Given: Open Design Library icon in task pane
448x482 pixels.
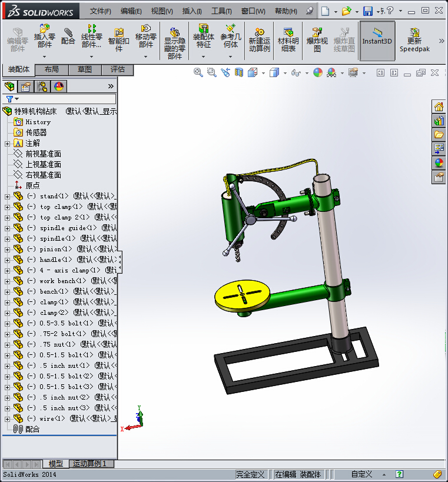Looking at the screenshot, I should click(x=439, y=121).
